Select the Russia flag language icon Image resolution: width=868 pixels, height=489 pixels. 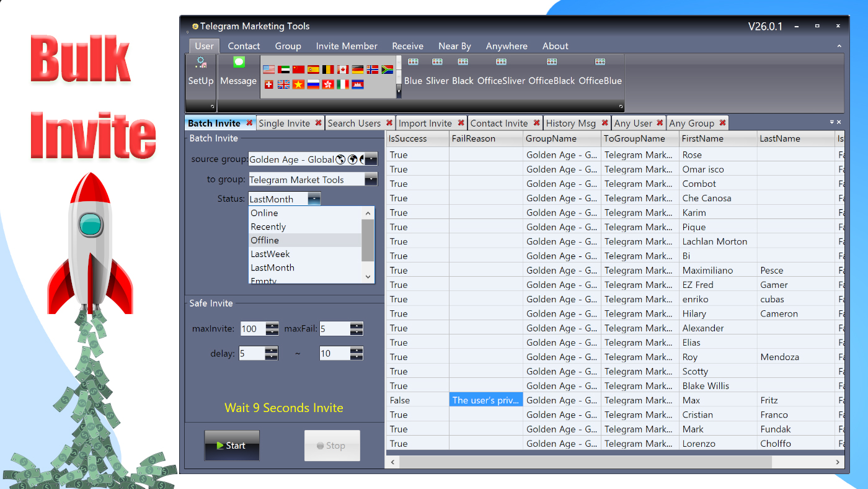point(313,84)
